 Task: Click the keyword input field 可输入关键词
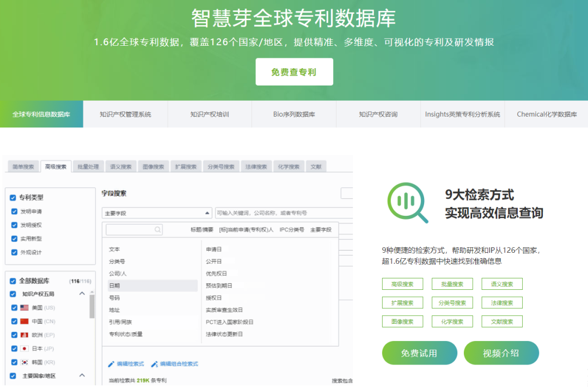[284, 212]
